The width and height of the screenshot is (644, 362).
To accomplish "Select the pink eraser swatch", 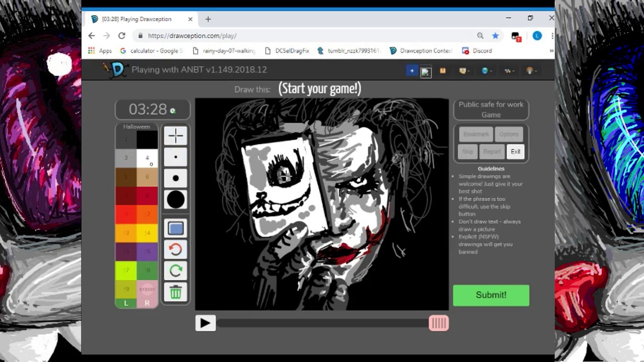I will click(x=147, y=289).
